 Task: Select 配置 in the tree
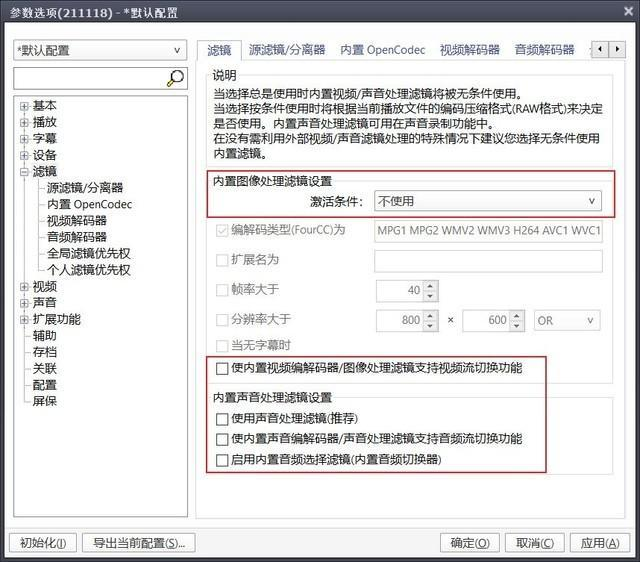point(45,385)
